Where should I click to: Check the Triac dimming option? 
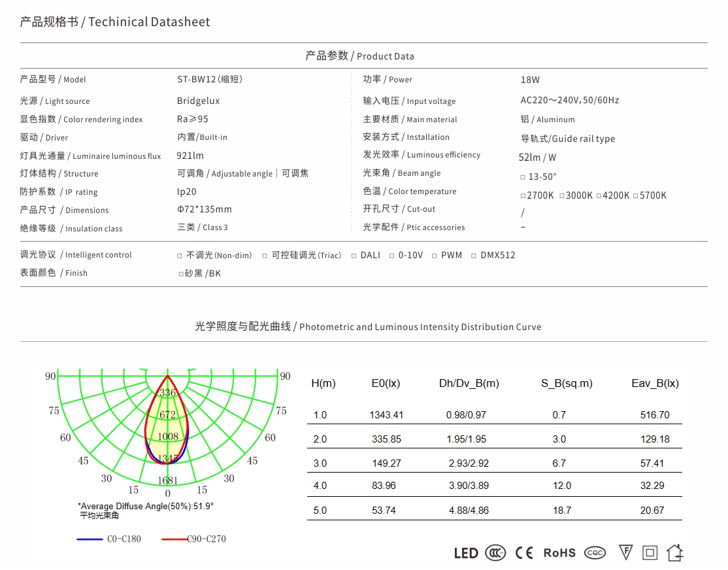(265, 256)
